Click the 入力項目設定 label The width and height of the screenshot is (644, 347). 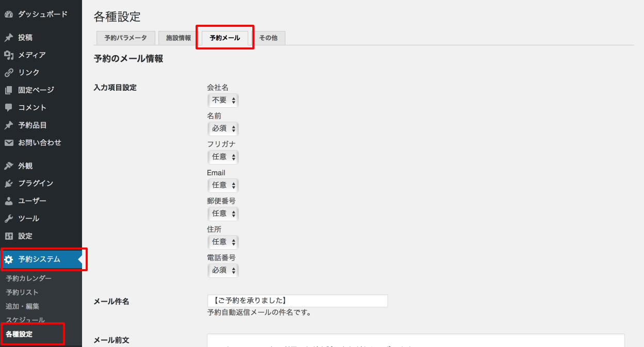point(115,88)
